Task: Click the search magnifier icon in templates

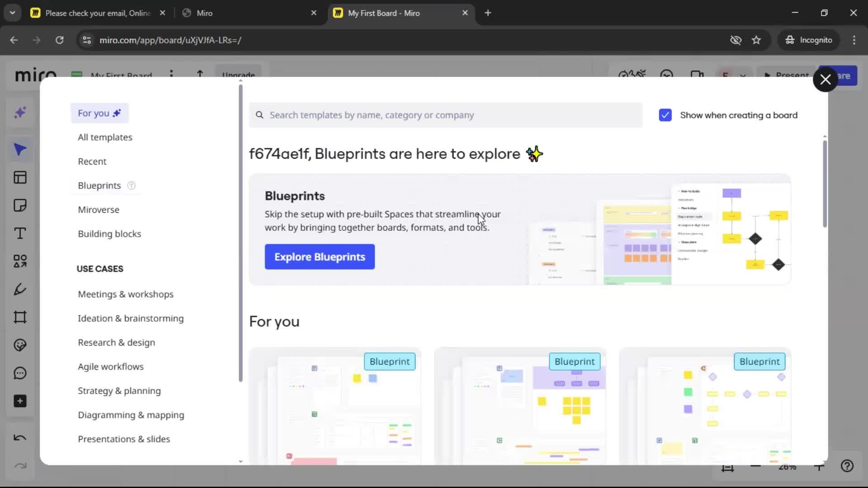Action: click(x=259, y=115)
